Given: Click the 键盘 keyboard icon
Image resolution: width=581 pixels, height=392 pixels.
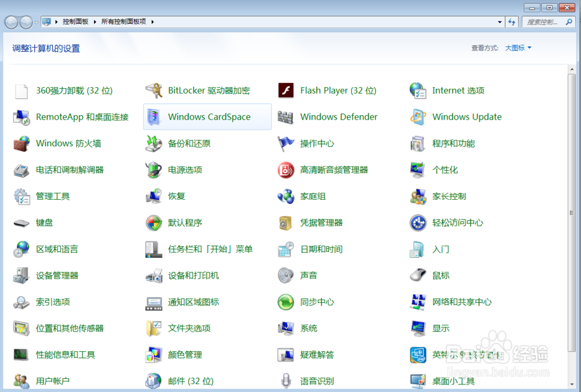Looking at the screenshot, I should tap(21, 222).
